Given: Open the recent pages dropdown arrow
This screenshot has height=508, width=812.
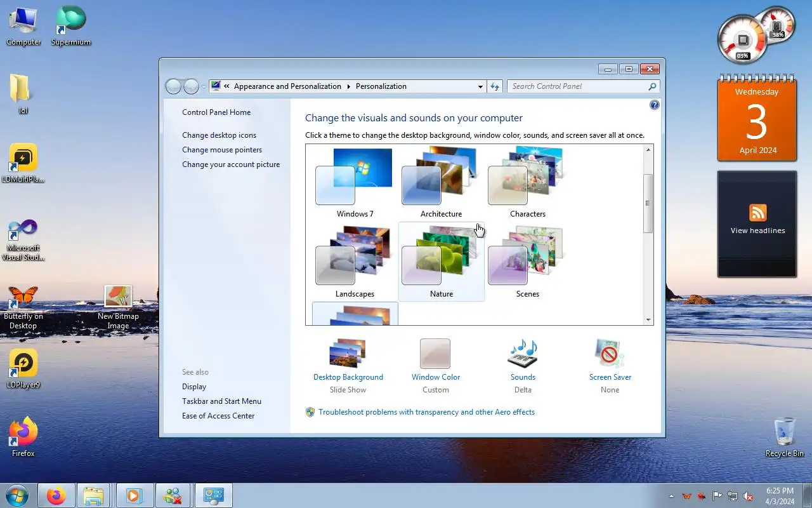Looking at the screenshot, I should (203, 86).
